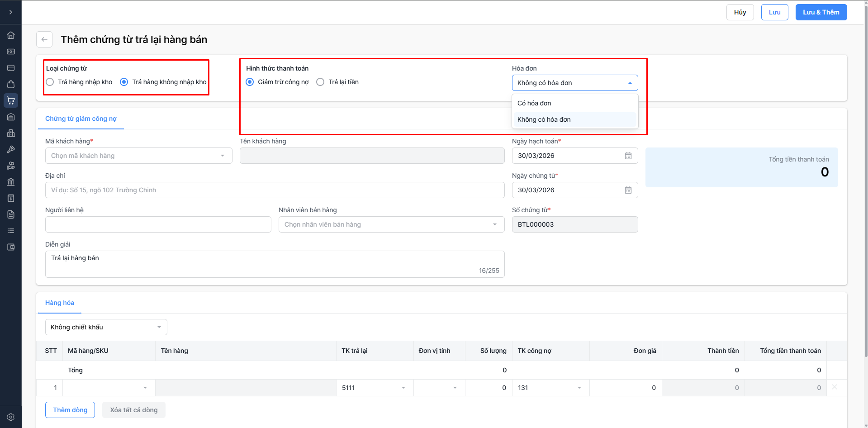Expand the sidebar with top chevron
868x428 pixels.
tap(11, 12)
